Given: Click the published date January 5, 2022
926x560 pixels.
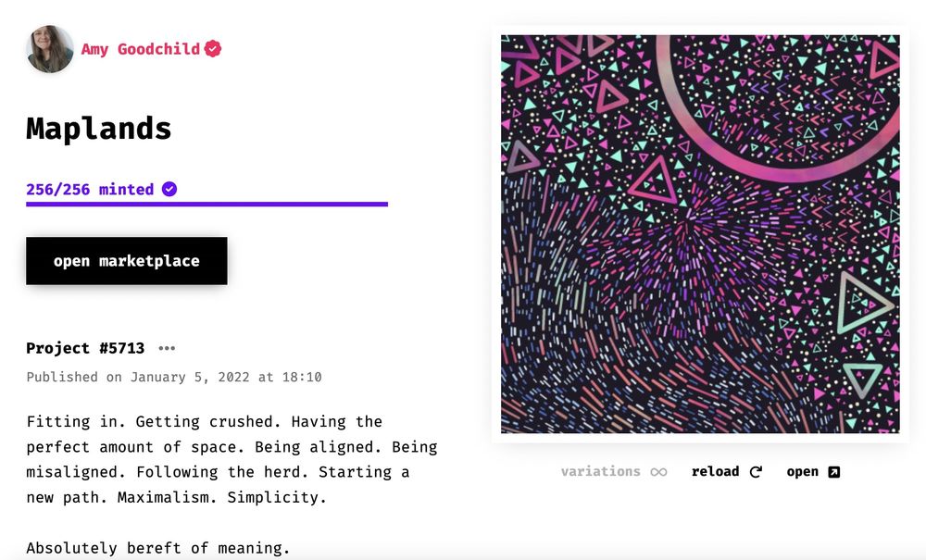Looking at the screenshot, I should click(173, 377).
